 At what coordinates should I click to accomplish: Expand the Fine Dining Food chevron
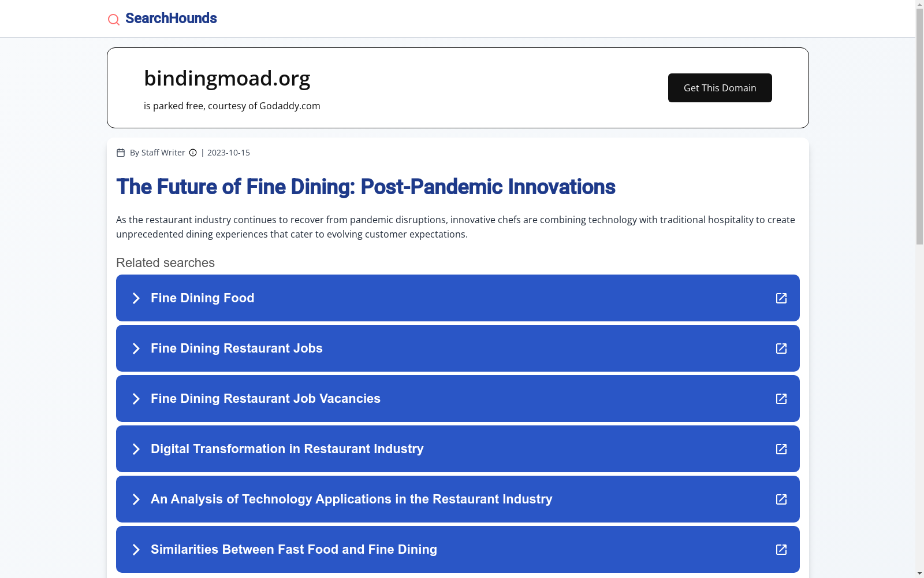136,298
